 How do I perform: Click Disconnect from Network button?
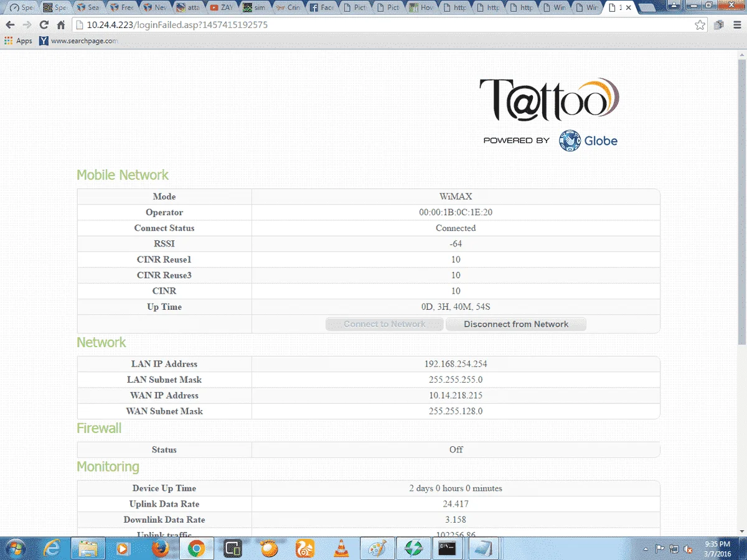[516, 324]
